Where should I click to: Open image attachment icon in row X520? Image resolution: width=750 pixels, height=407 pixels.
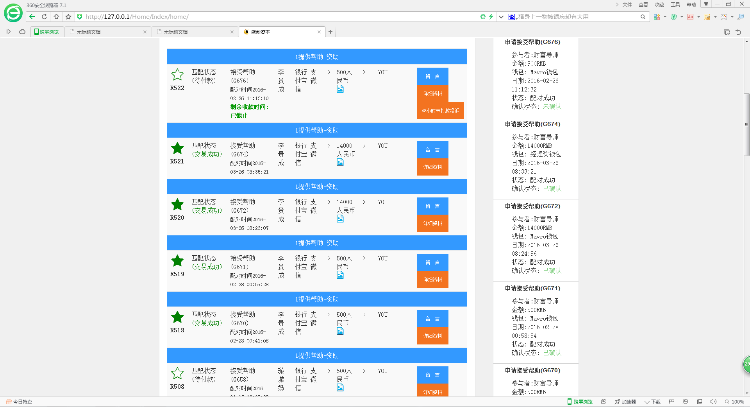340,219
